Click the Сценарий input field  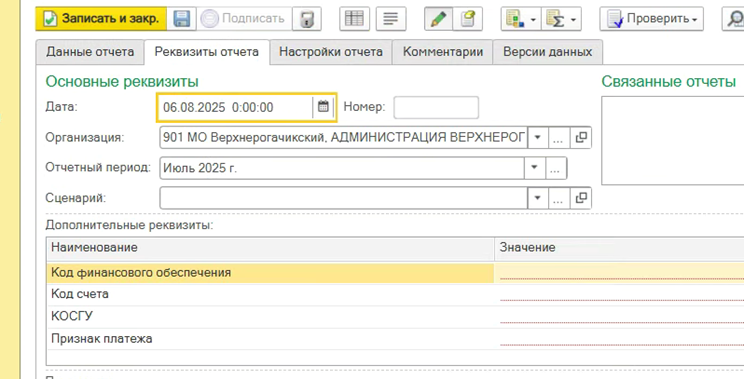(344, 198)
